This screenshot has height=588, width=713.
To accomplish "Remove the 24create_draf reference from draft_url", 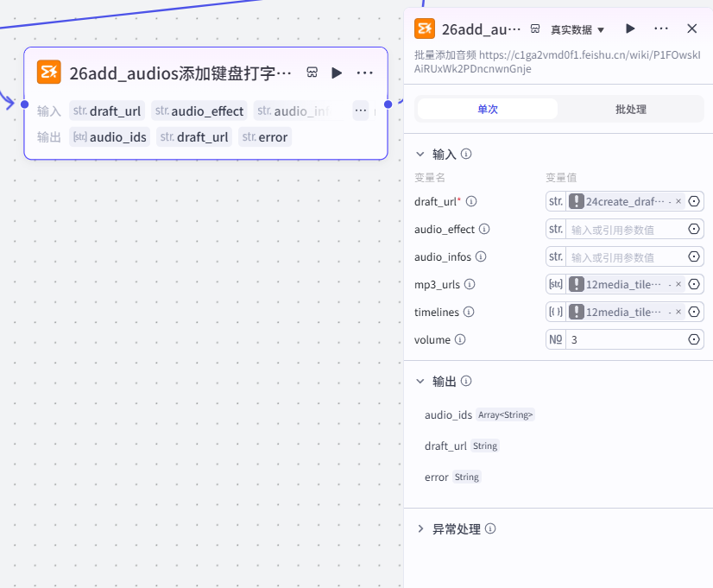I will pos(678,201).
